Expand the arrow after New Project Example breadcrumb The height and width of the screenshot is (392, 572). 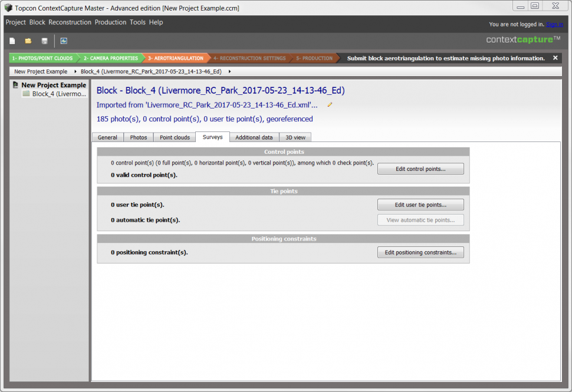pos(75,71)
